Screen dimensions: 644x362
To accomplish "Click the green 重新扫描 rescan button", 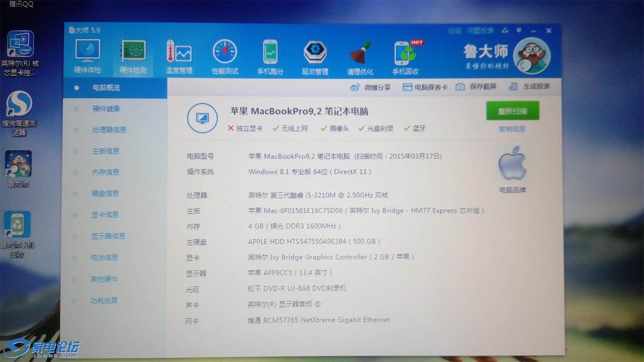I will point(512,111).
